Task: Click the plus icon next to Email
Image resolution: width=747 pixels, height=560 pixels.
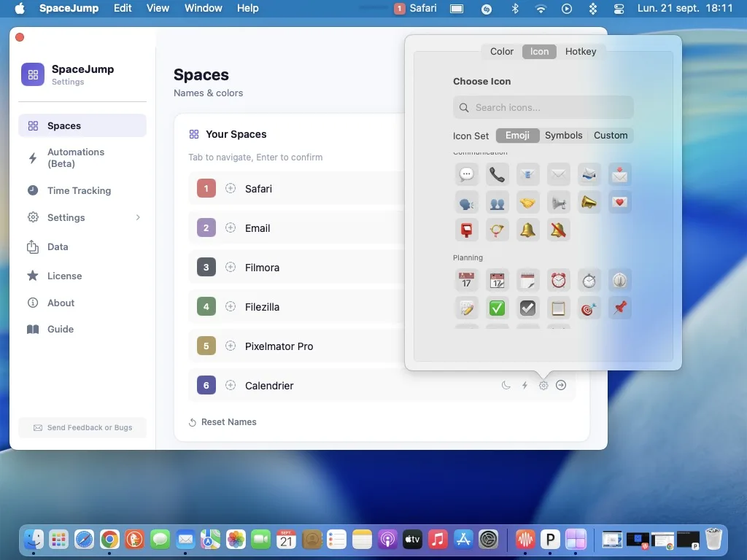Action: (230, 228)
